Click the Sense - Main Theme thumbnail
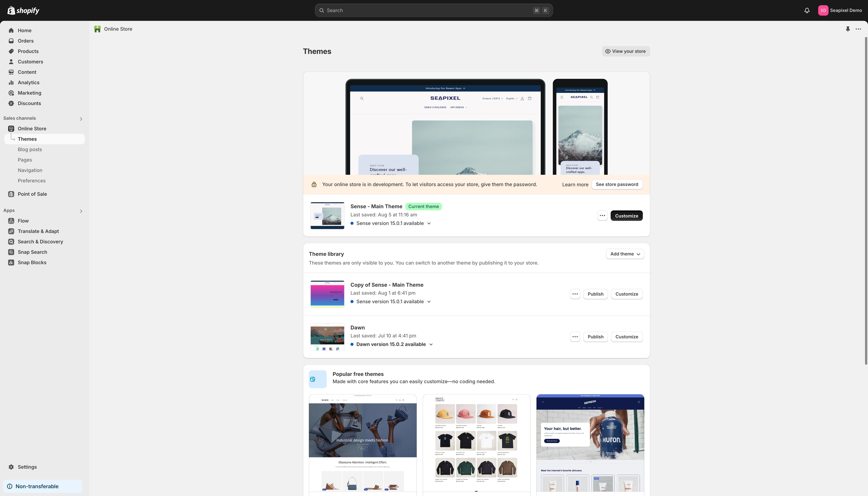Image resolution: width=868 pixels, height=496 pixels. pos(327,216)
